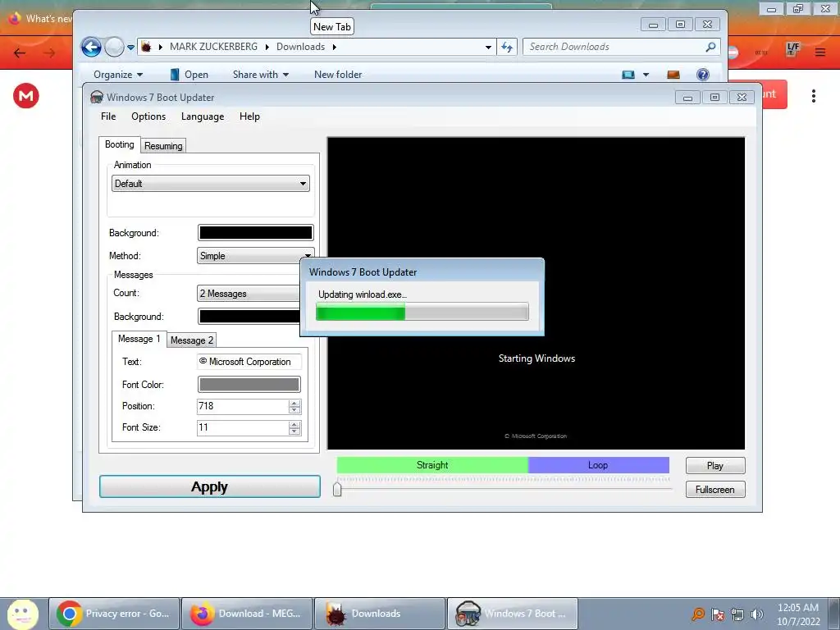Open the recent pages dropdown arrow
840x630 pixels.
130,48
